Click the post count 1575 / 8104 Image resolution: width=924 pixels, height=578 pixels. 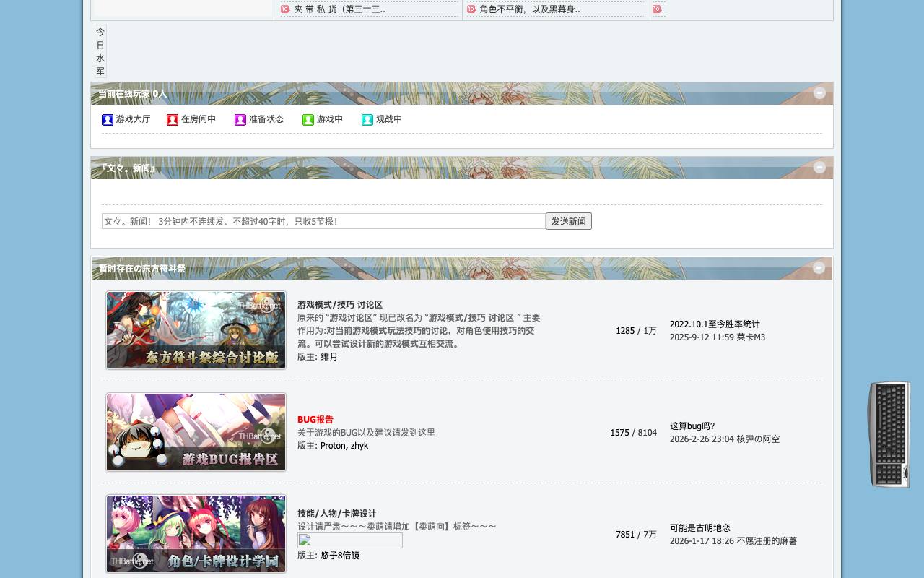pos(633,433)
